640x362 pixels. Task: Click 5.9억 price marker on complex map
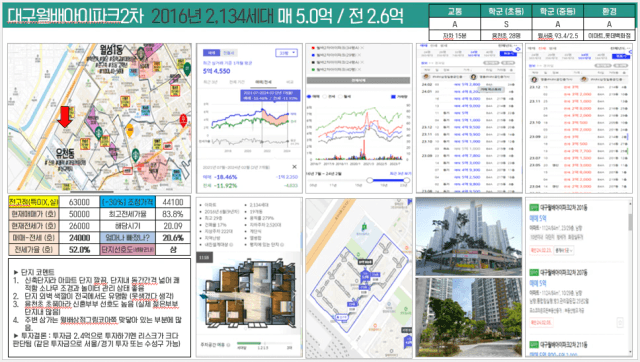(x=364, y=276)
